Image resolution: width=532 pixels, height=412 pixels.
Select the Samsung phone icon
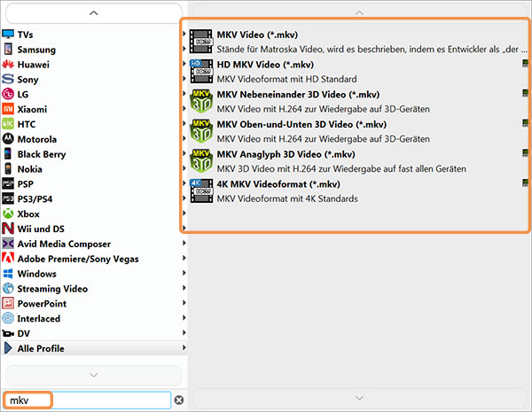point(8,49)
